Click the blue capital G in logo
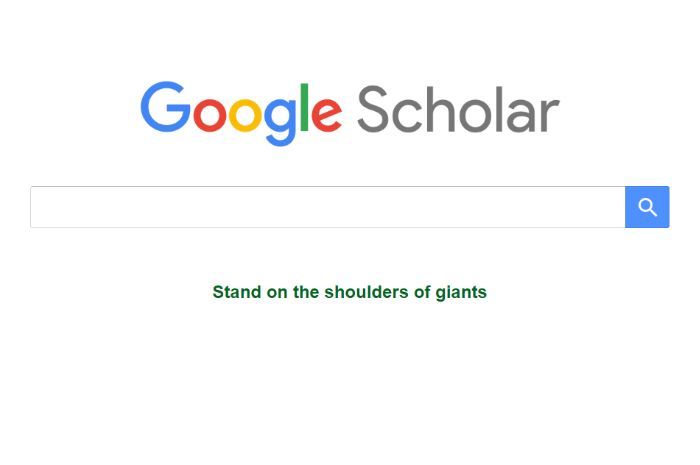The width and height of the screenshot is (700, 465). [x=165, y=107]
